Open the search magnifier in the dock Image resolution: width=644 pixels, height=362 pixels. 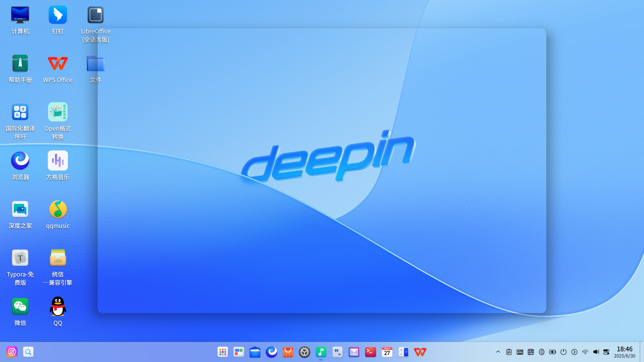pos(28,352)
